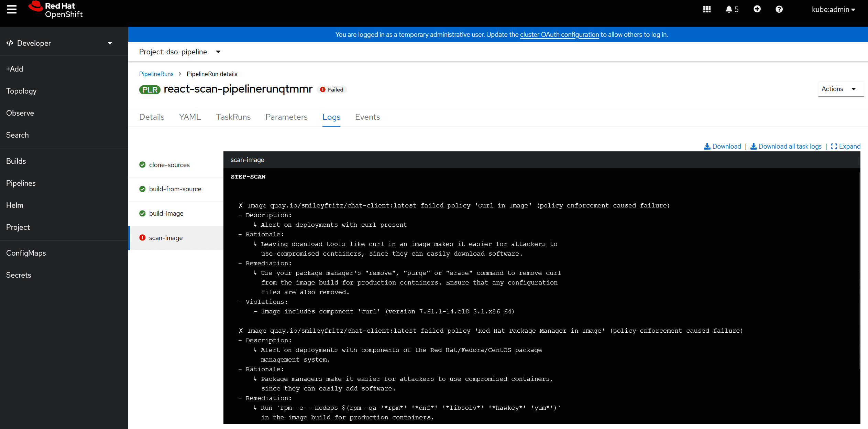Click the scan-image log header title

248,160
